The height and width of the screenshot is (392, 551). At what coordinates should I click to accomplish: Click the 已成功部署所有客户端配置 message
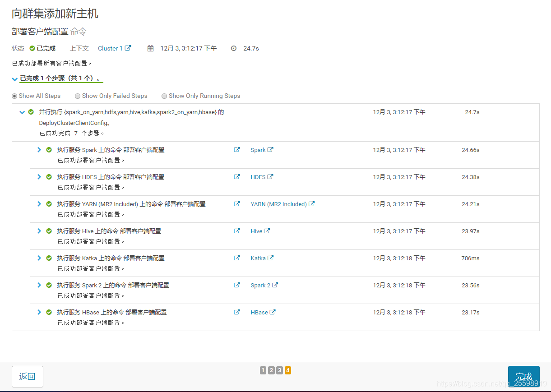(52, 64)
